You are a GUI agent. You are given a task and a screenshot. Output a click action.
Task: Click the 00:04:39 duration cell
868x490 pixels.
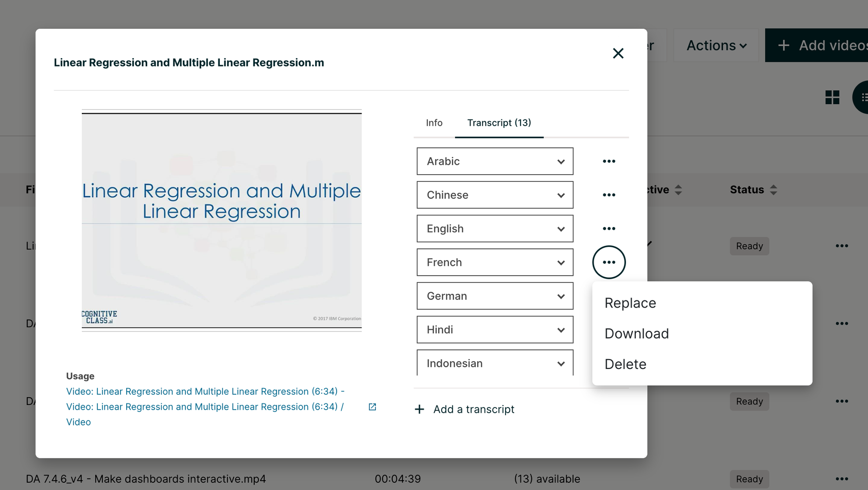click(397, 479)
